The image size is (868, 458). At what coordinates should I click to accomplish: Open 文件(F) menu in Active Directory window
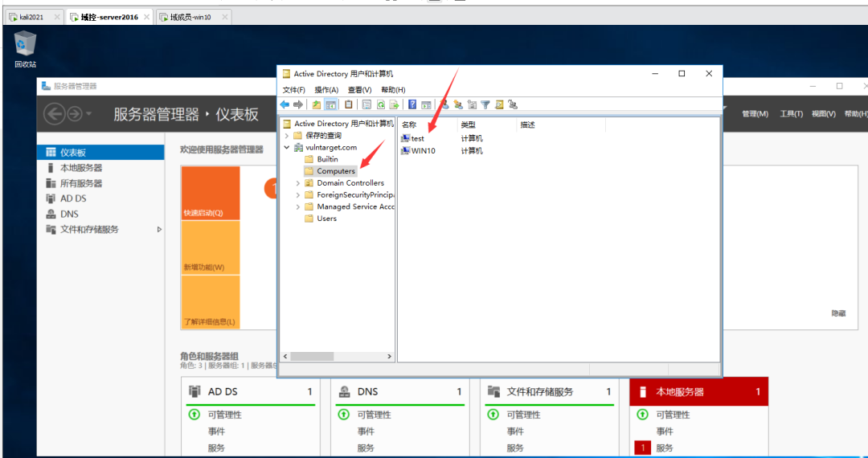click(x=293, y=90)
